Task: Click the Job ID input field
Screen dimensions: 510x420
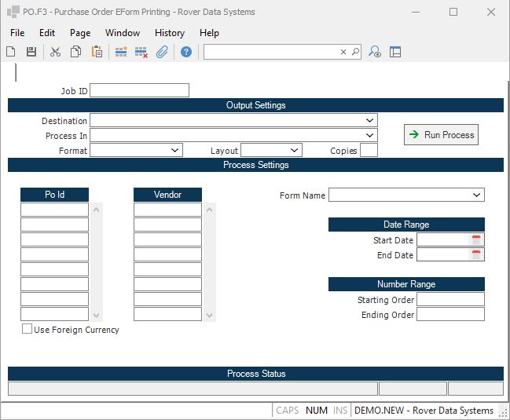Action: (x=140, y=91)
